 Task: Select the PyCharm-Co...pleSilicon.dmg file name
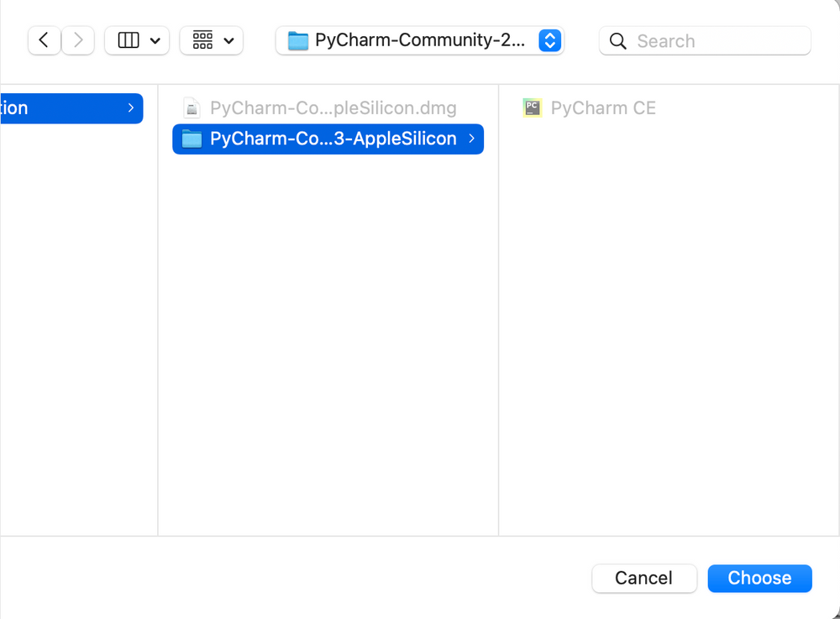333,108
